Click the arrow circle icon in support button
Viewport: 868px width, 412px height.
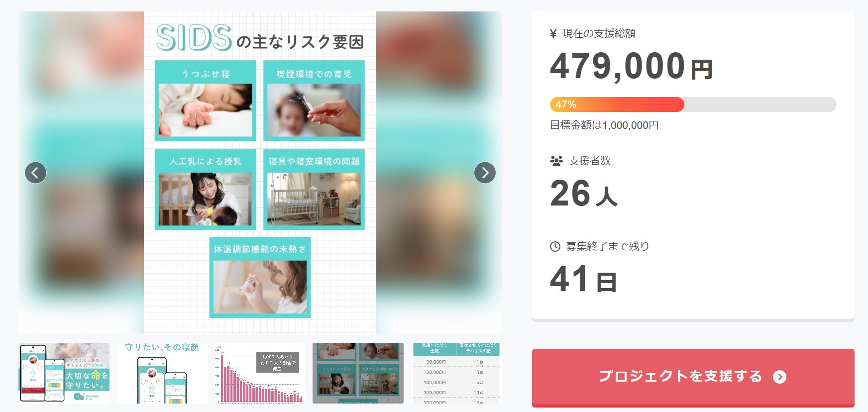779,377
